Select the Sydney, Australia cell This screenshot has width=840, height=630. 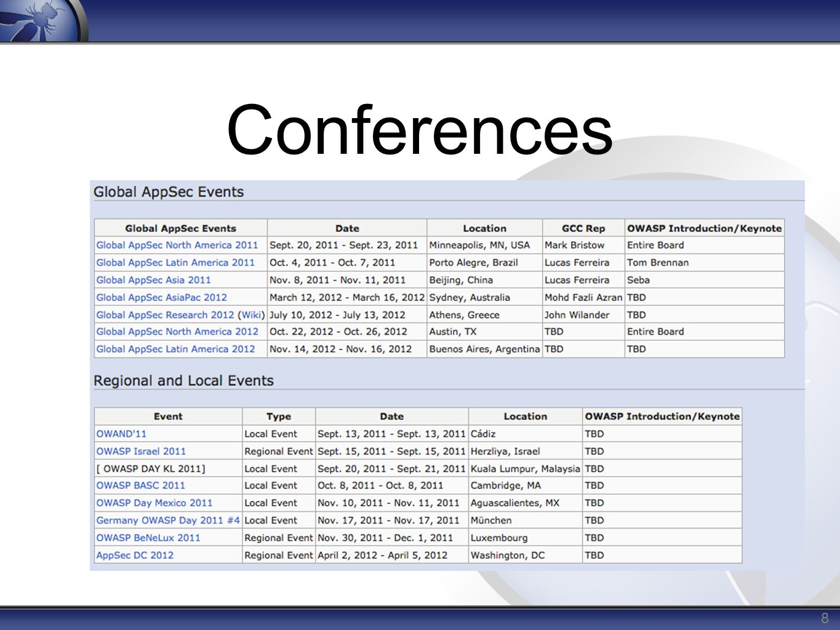point(484,297)
